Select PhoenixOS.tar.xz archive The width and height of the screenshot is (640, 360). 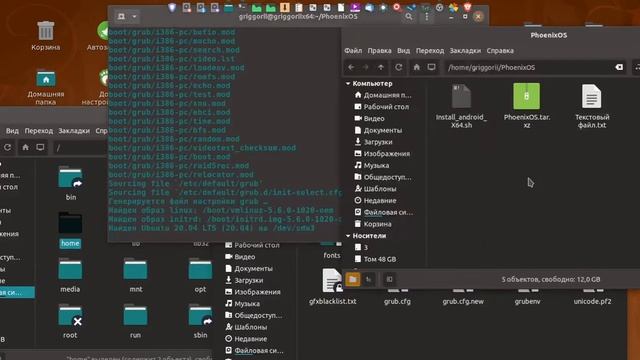527,106
